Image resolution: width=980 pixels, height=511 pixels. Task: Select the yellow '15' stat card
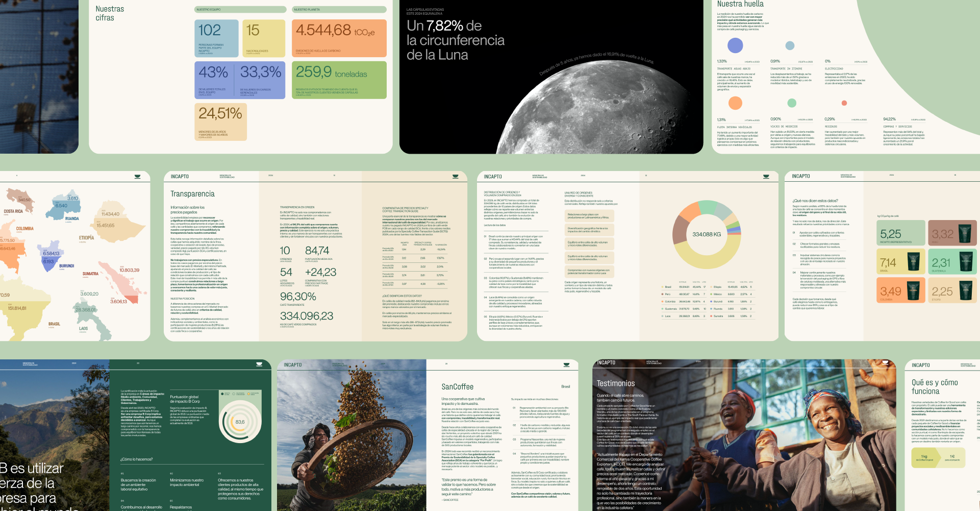(x=264, y=38)
